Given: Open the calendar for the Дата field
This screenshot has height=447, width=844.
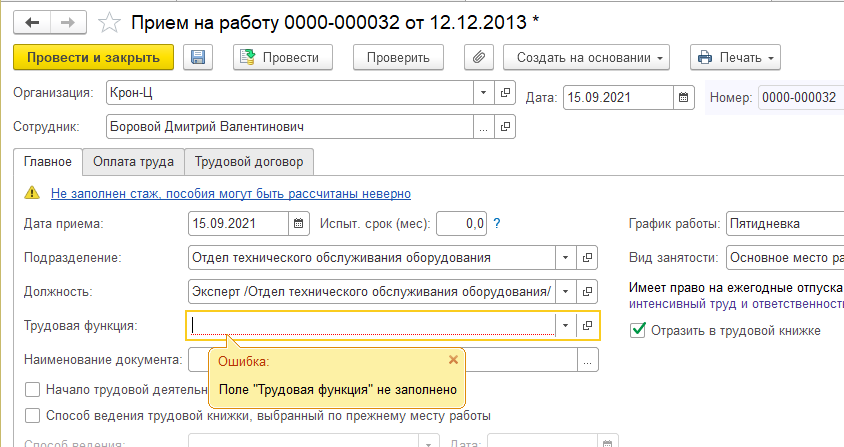Looking at the screenshot, I should [684, 97].
